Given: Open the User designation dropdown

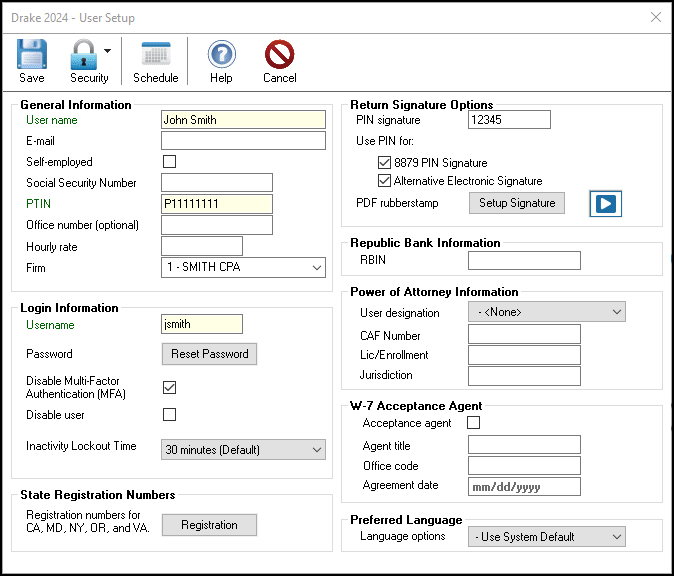Looking at the screenshot, I should [x=546, y=312].
